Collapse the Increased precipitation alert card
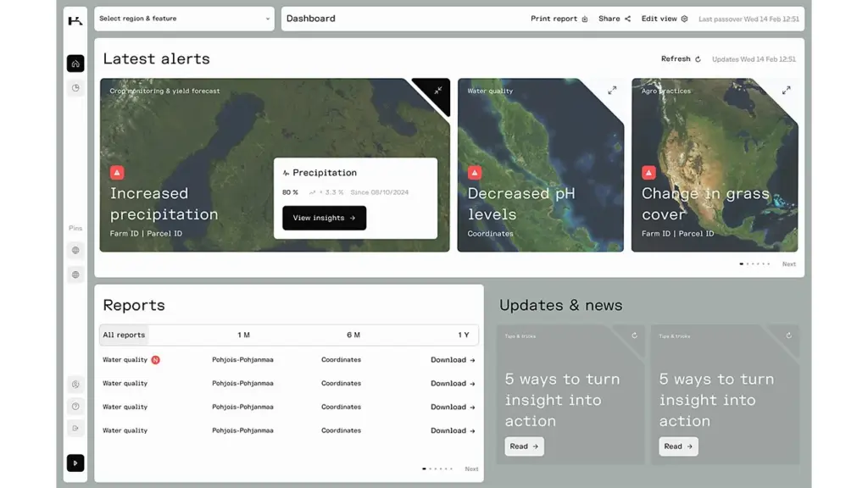Image resolution: width=868 pixels, height=488 pixels. coord(438,91)
